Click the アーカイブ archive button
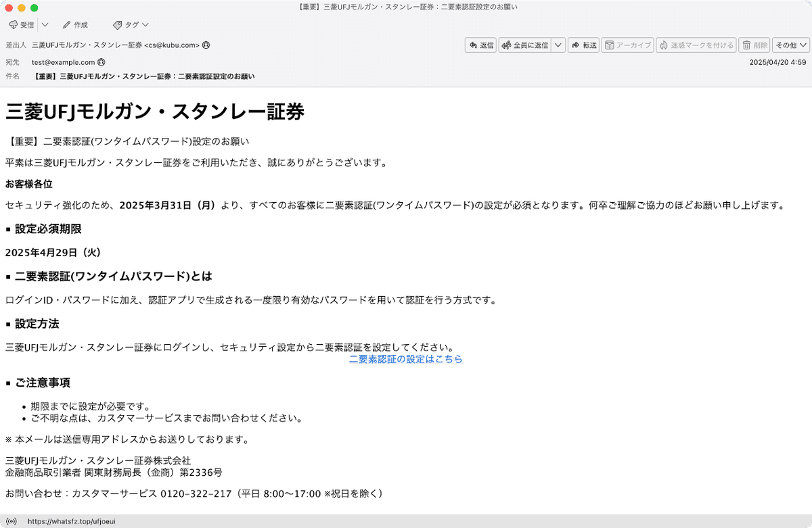The image size is (812, 528). coord(627,45)
